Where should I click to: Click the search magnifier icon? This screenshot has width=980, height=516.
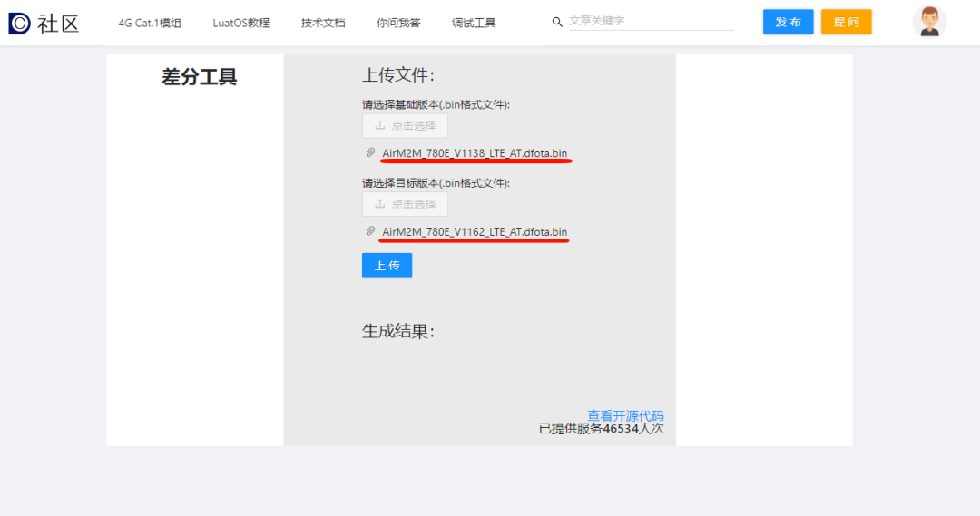[557, 22]
